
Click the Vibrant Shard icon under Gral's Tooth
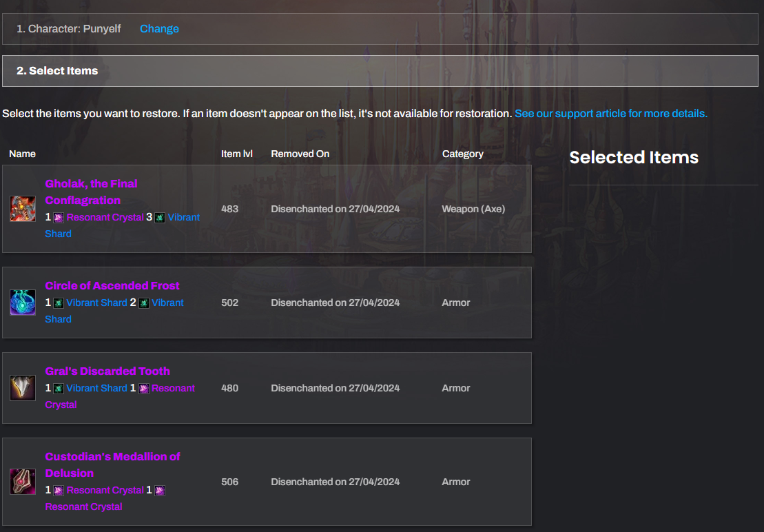click(x=59, y=389)
